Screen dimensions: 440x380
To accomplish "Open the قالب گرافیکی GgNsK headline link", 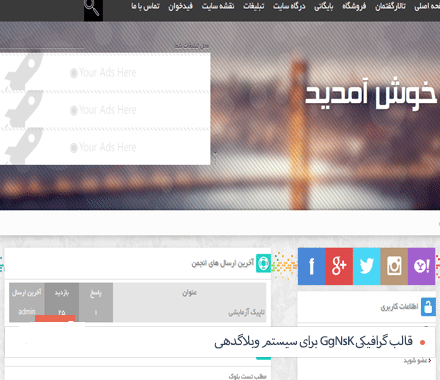I will click(x=313, y=342).
